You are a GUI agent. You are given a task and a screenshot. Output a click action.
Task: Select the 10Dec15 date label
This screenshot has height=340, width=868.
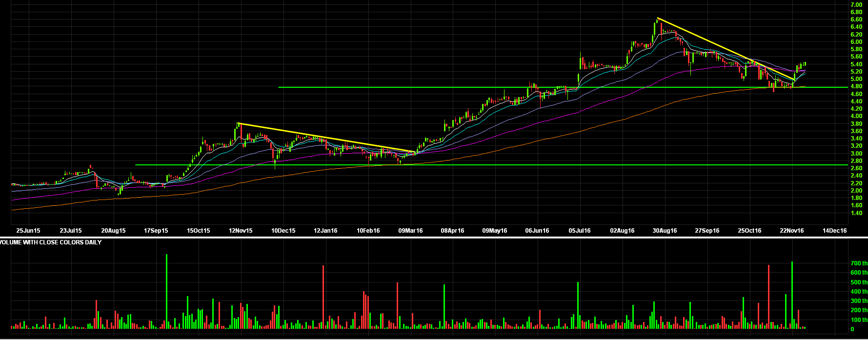[x=283, y=231]
